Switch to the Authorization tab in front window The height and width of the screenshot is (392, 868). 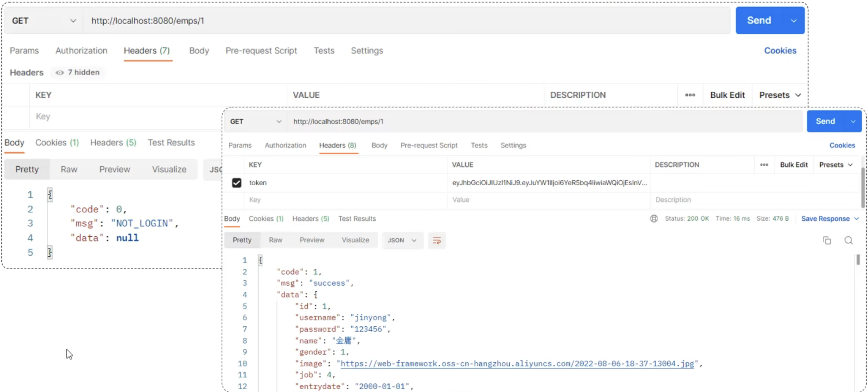[x=285, y=145]
